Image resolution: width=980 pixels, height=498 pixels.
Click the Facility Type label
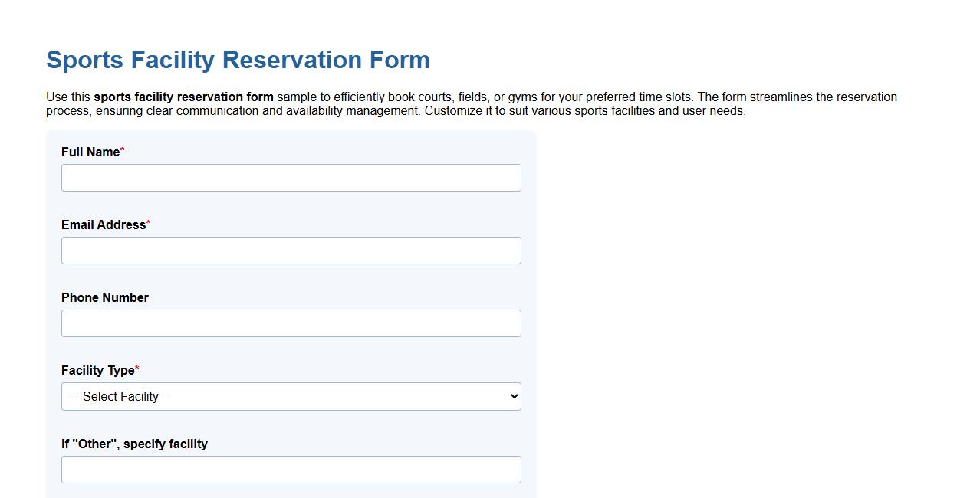[x=96, y=370]
